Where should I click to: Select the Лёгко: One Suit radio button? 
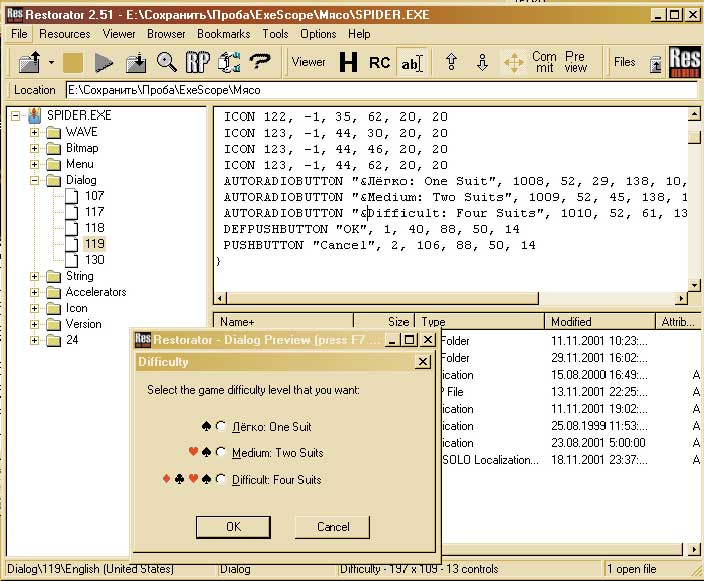(220, 426)
